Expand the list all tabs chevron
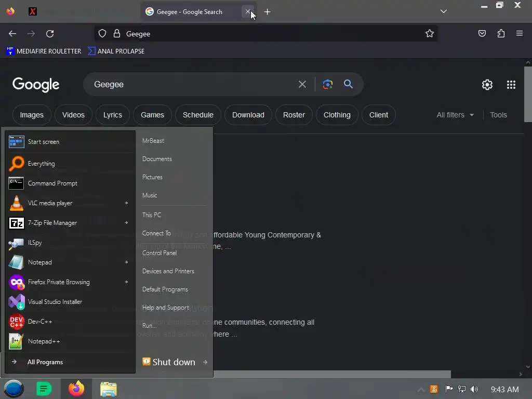 click(444, 11)
